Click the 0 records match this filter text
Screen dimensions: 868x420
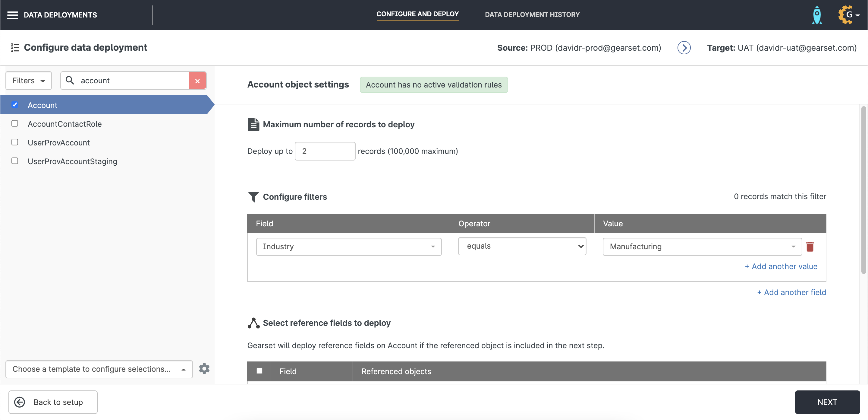coord(780,197)
